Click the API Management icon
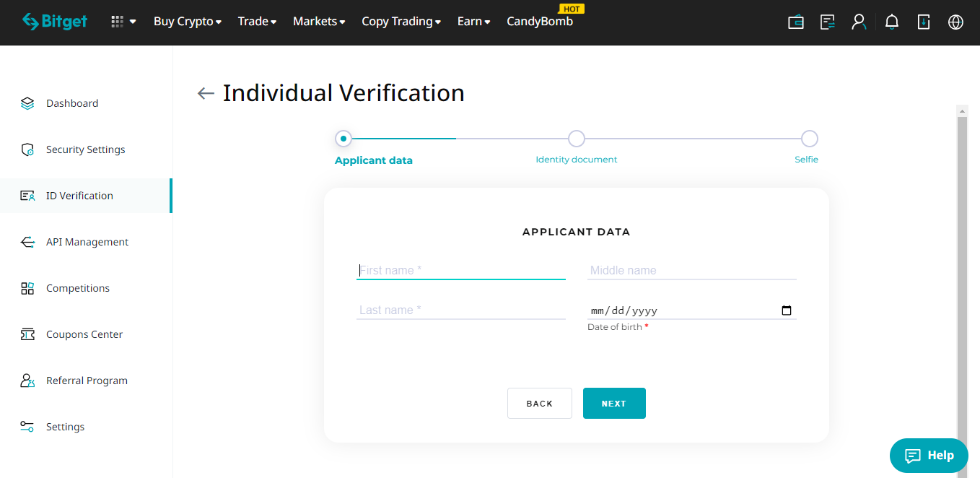This screenshot has width=980, height=478. click(x=27, y=242)
